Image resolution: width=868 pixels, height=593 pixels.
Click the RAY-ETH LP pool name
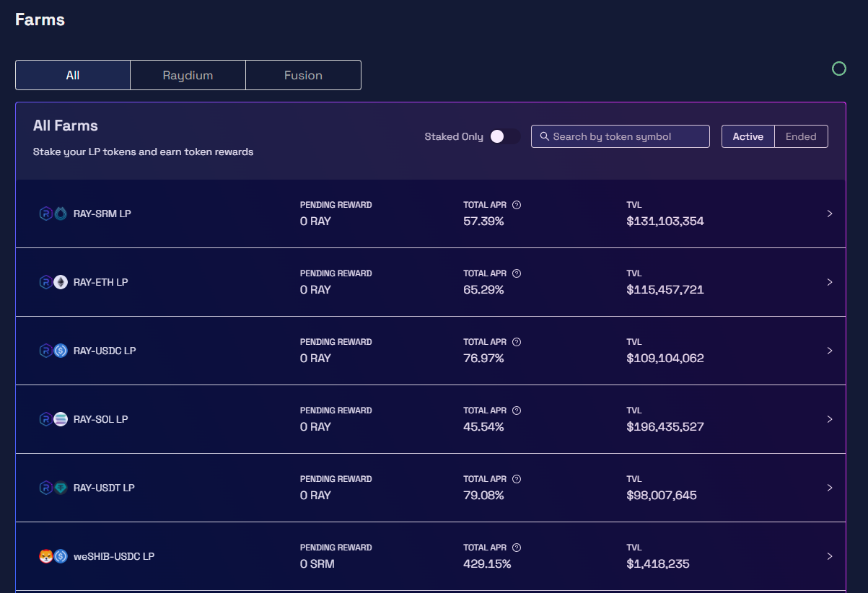click(x=101, y=282)
